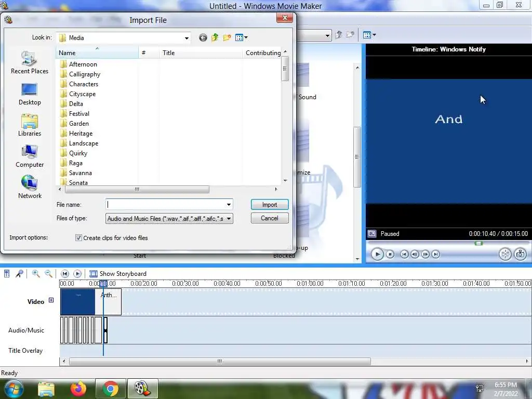Sort the file list by Name column
This screenshot has height=399, width=532.
97,53
